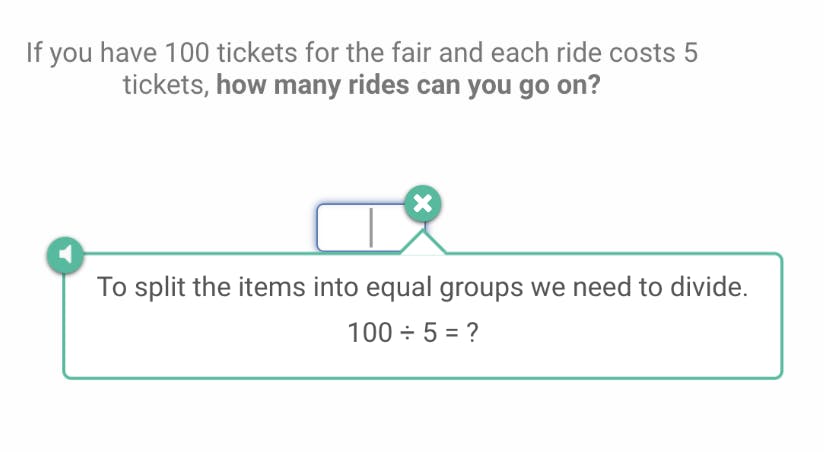Click the hint bubble's pointer triangle
The height and width of the screenshot is (452, 824).
[x=425, y=243]
